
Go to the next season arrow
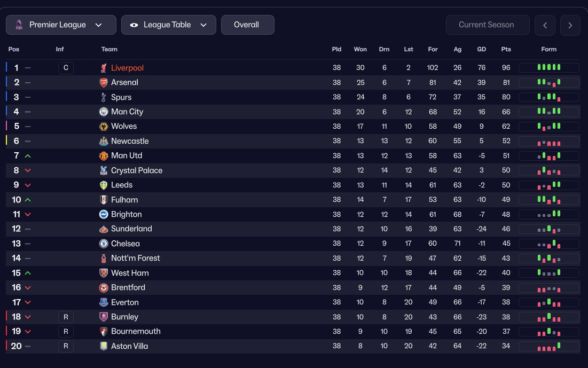click(x=570, y=25)
